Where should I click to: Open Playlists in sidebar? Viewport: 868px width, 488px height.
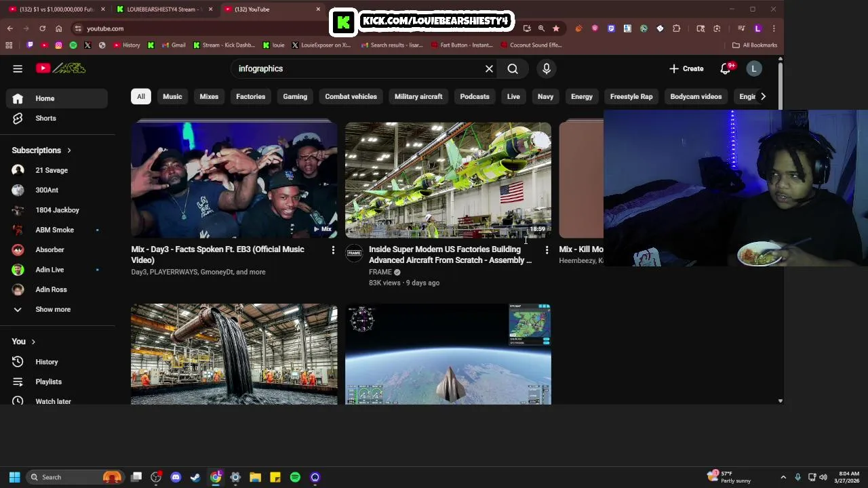pyautogui.click(x=57, y=382)
